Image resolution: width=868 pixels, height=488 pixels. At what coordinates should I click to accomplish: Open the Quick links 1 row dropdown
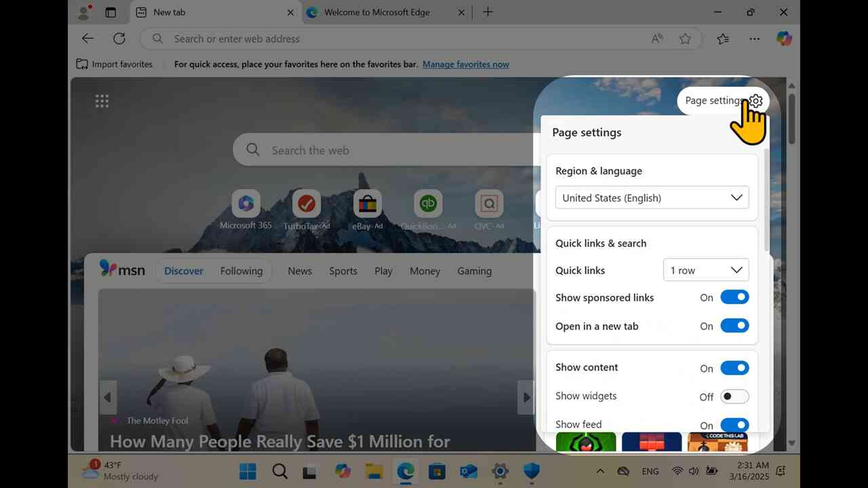click(706, 270)
